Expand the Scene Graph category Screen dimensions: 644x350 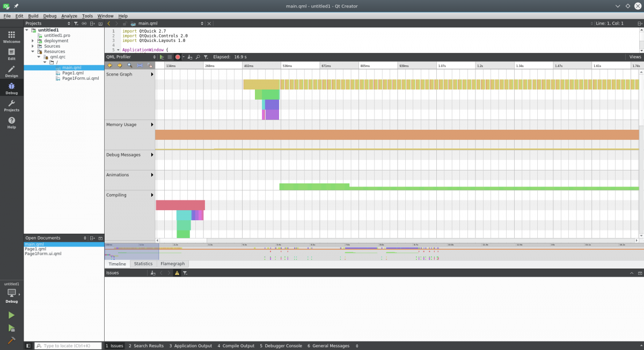click(152, 74)
